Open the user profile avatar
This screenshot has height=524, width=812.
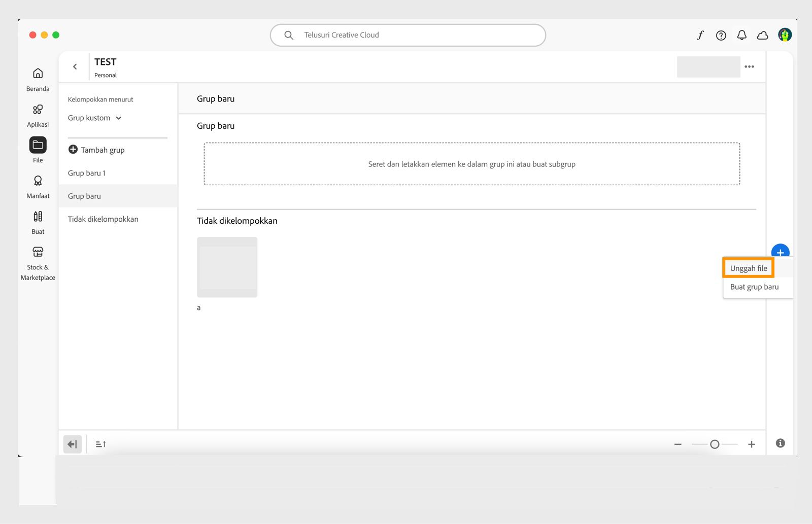tap(785, 35)
